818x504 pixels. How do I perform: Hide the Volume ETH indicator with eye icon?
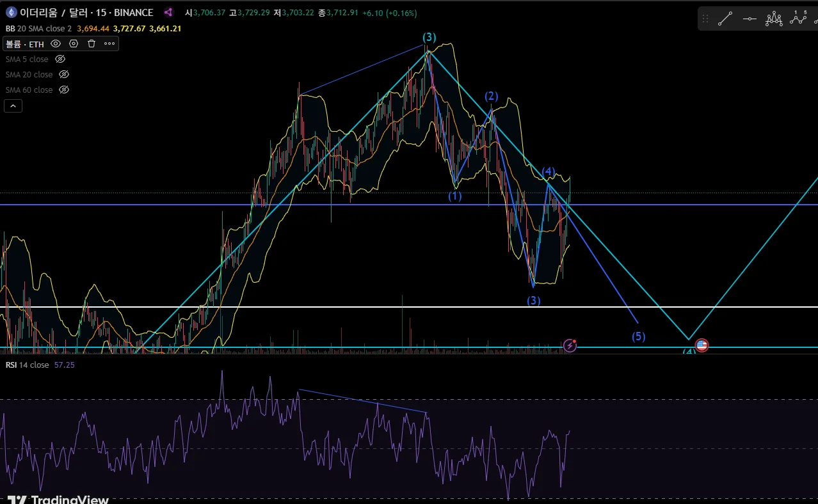tap(56, 43)
